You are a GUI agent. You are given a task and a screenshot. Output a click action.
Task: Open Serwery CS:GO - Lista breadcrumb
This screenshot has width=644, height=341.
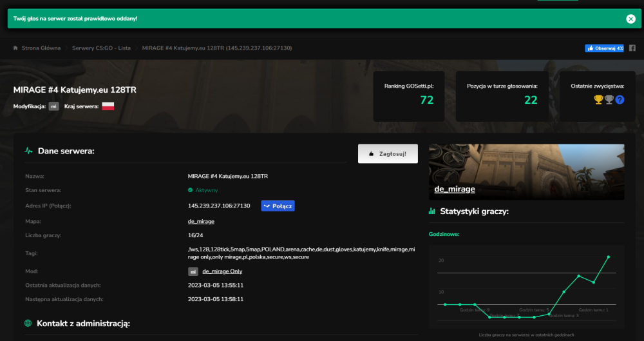tap(101, 48)
